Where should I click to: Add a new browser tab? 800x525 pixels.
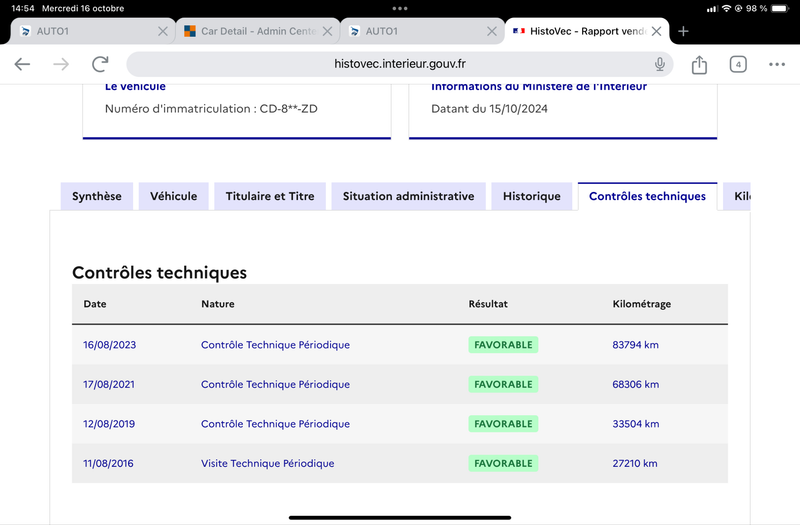(x=683, y=31)
